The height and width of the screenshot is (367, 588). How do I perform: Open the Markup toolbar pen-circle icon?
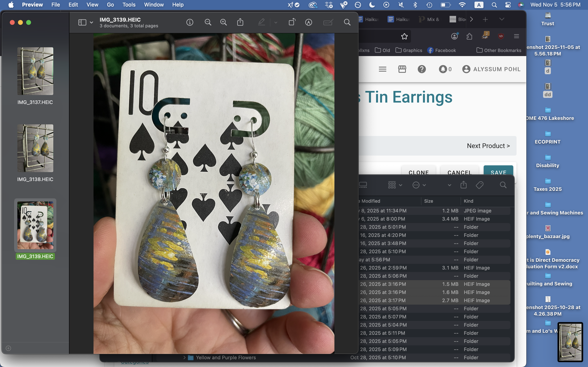coord(308,22)
